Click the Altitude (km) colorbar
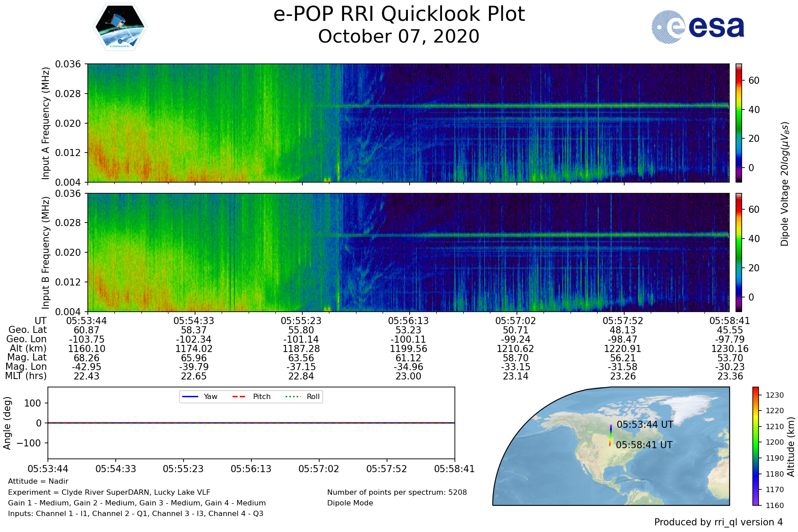The width and height of the screenshot is (798, 532). pyautogui.click(x=756, y=446)
